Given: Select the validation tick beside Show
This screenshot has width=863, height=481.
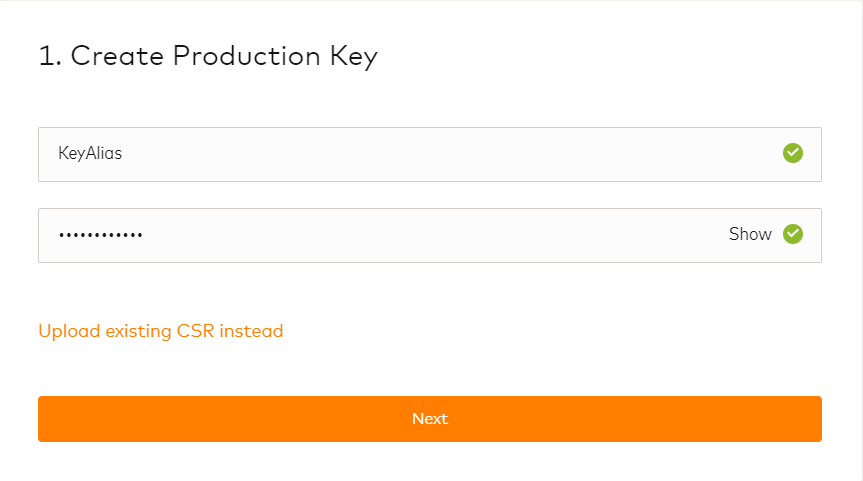Looking at the screenshot, I should pyautogui.click(x=793, y=234).
